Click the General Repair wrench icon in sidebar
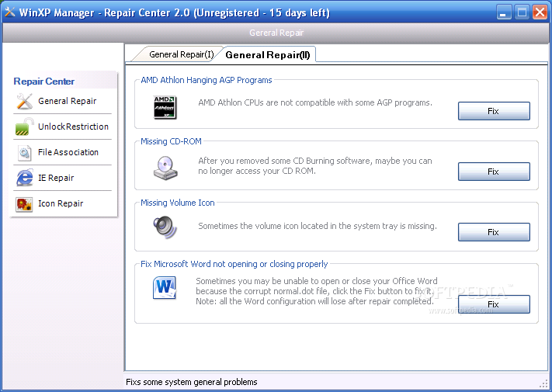 pos(24,101)
